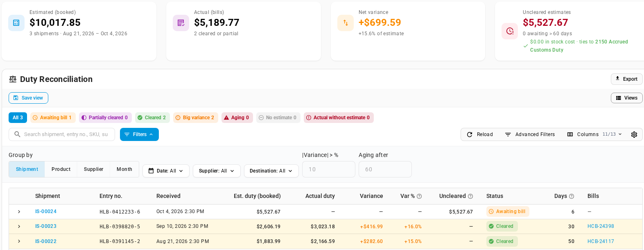Screen dimensions: 644x250
Task: Toggle the Aging 0 filter chip
Action: (237, 118)
